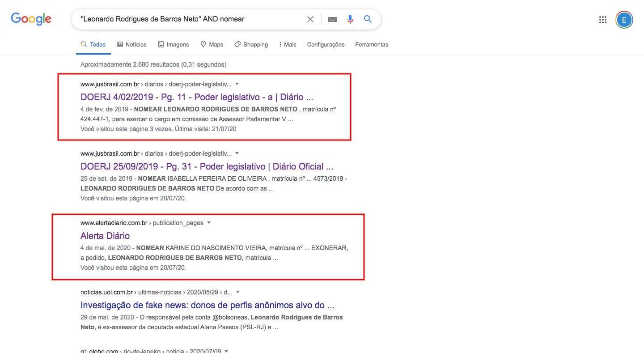Click the results count text Aproximadamente 2.680
The width and height of the screenshot is (644, 353).
(153, 64)
